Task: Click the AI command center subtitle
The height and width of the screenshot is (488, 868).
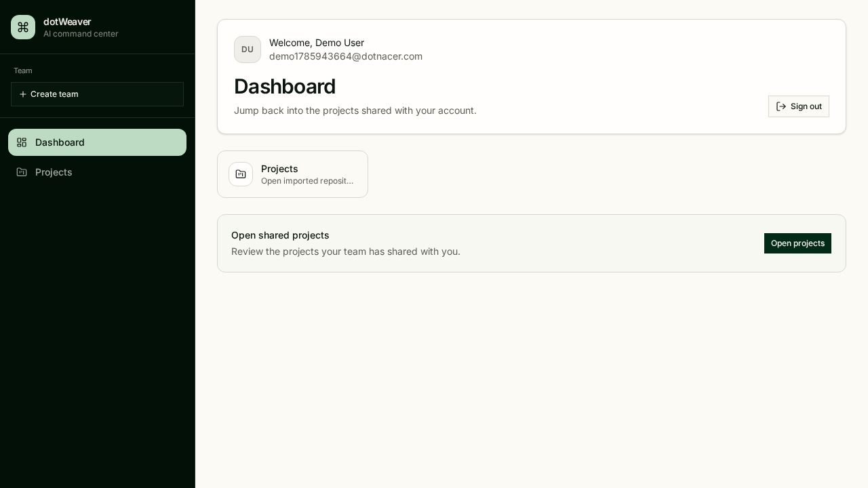Action: 81,34
